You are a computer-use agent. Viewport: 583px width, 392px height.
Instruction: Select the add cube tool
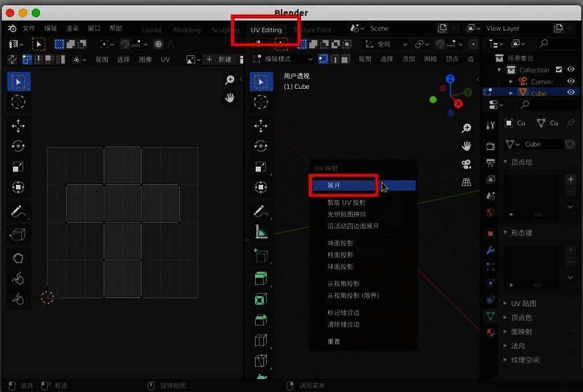(x=261, y=256)
